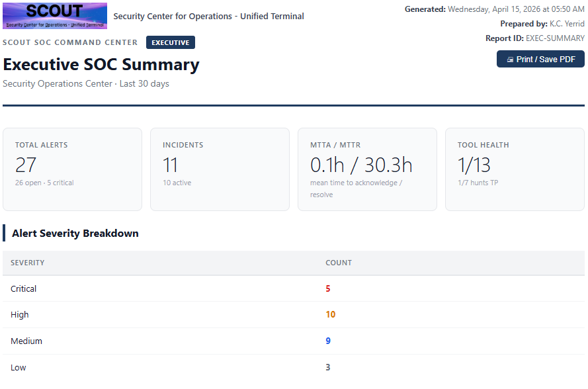
Task: Select the Medium severity row
Action: 294,341
